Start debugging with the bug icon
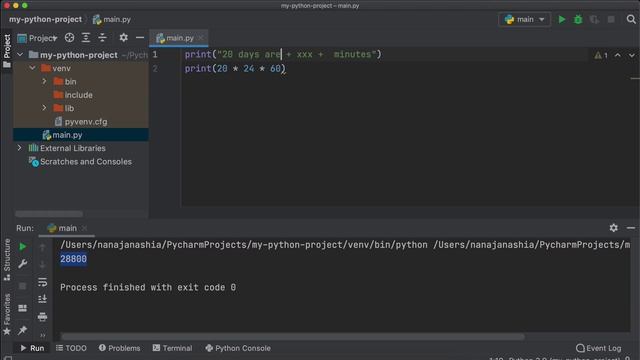Viewport: 640px width, 360px height. click(x=578, y=19)
